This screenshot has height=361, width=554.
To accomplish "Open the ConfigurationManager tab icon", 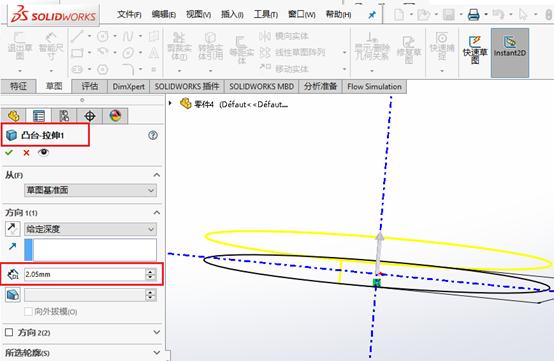I will point(64,116).
